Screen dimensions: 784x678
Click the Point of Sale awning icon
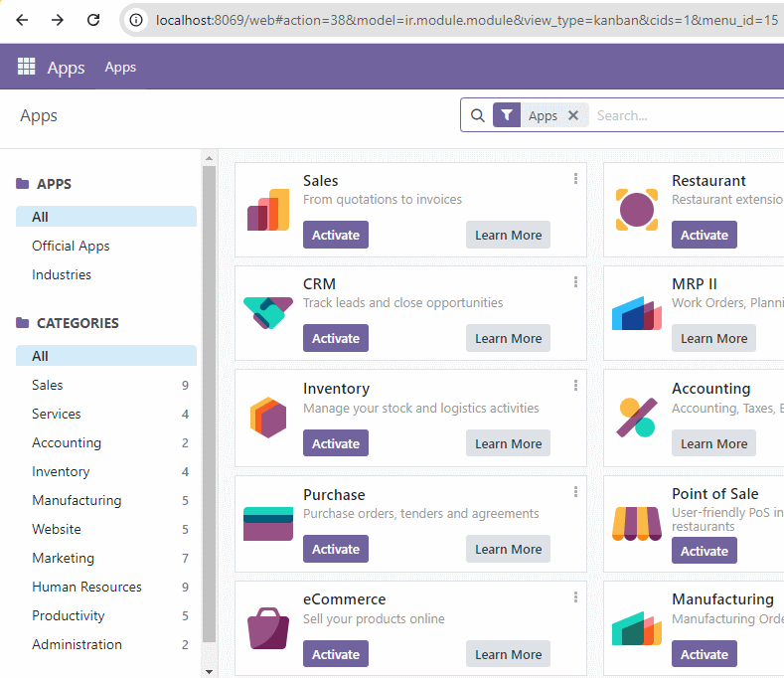click(x=637, y=523)
